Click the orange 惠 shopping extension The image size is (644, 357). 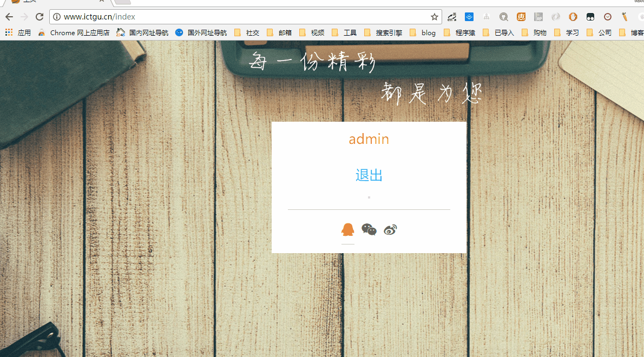pyautogui.click(x=521, y=17)
